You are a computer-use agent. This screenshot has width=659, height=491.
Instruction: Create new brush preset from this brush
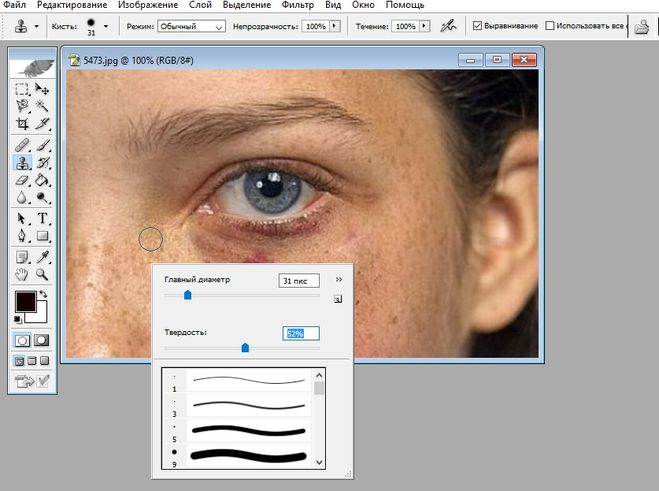click(x=338, y=298)
